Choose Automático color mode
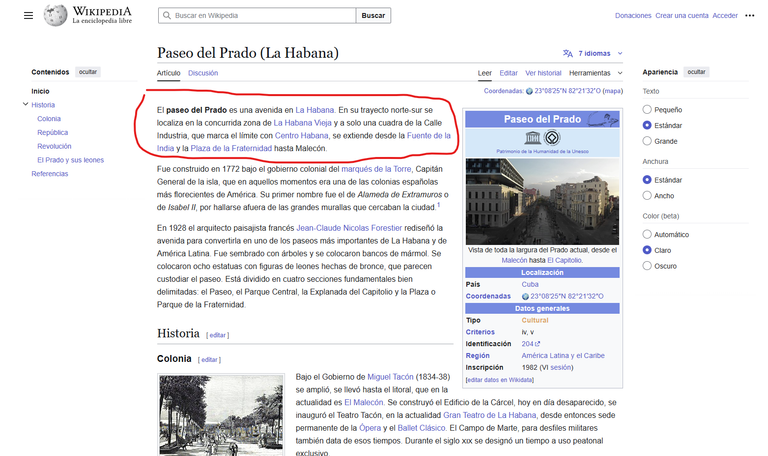This screenshot has height=456, width=768. (x=647, y=234)
